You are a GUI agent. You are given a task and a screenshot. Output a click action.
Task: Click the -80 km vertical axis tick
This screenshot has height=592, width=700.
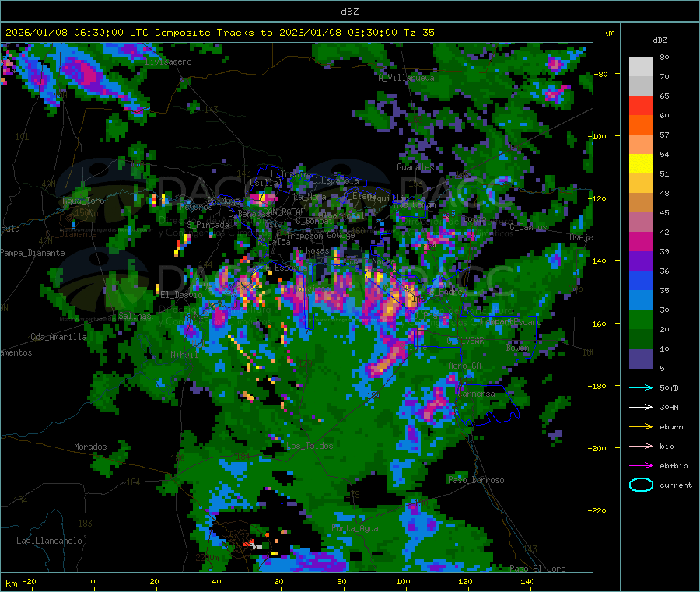600,74
